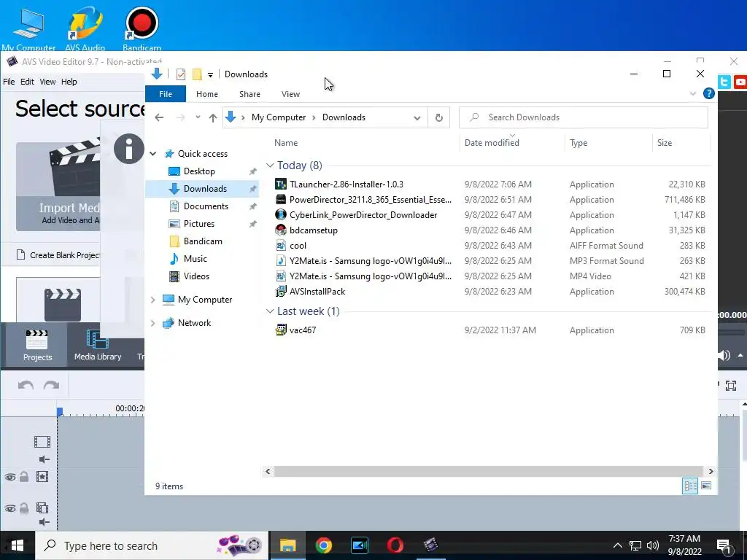Click the cool AIFF sound file icon

(281, 246)
